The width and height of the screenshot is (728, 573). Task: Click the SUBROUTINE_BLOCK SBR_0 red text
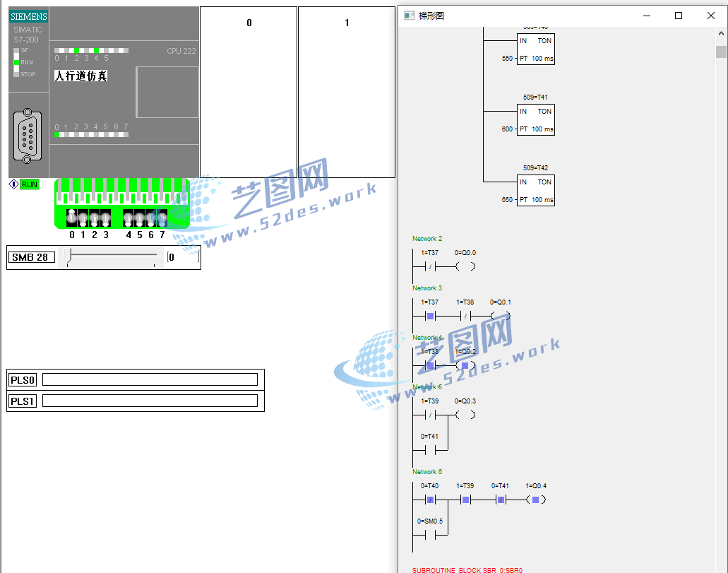pos(467,569)
